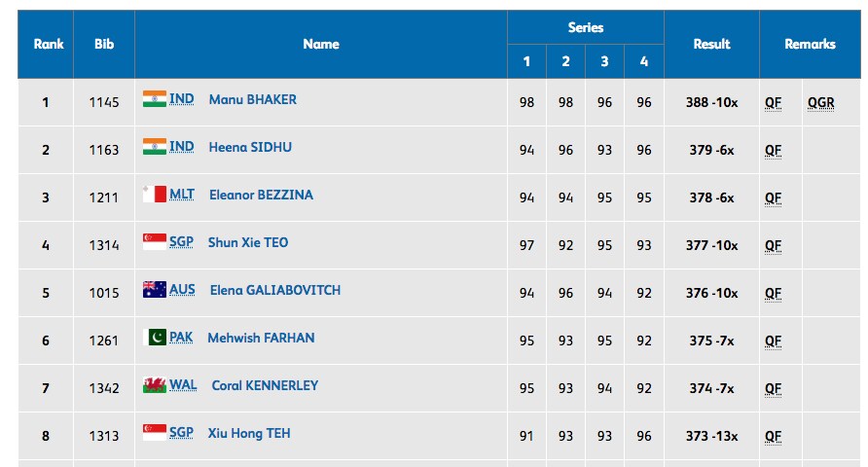Click the Wales dragon flag icon
Viewport: 868px width, 467px height.
[x=155, y=384]
